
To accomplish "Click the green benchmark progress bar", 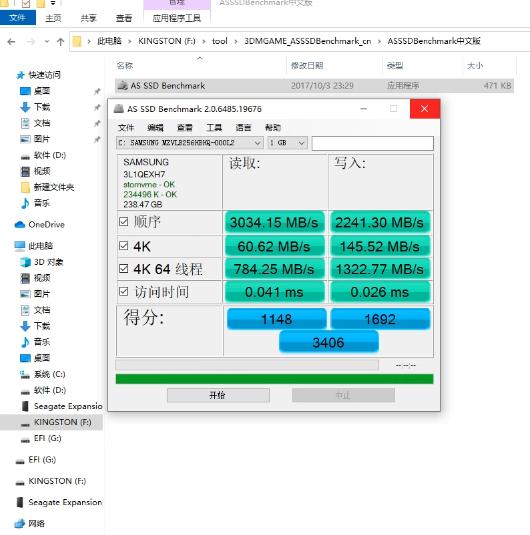I will click(274, 379).
